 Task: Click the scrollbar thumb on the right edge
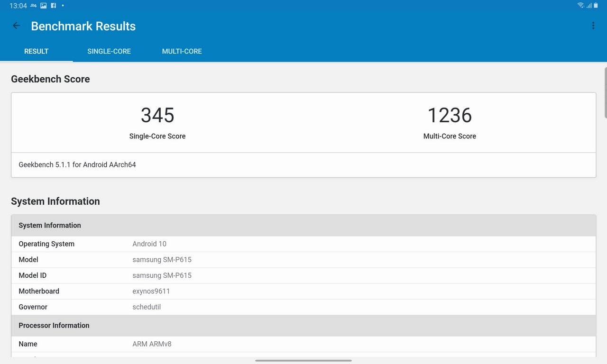pyautogui.click(x=606, y=92)
